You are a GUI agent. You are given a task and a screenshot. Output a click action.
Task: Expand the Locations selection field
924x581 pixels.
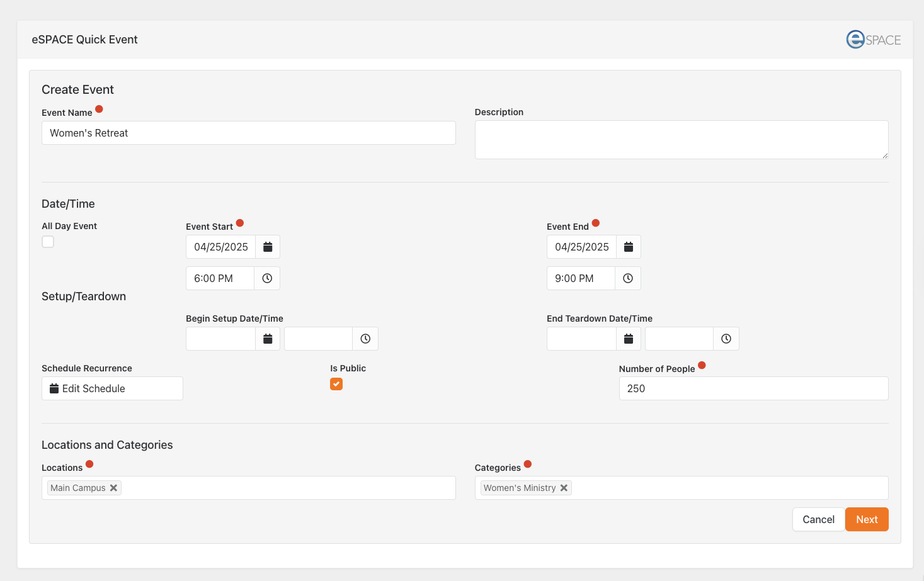[283, 488]
